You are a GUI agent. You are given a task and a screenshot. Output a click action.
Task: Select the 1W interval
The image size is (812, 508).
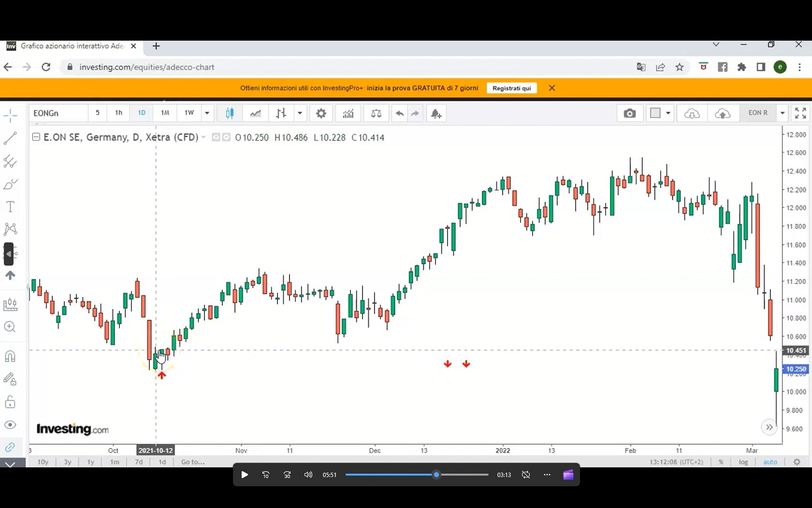coord(189,113)
